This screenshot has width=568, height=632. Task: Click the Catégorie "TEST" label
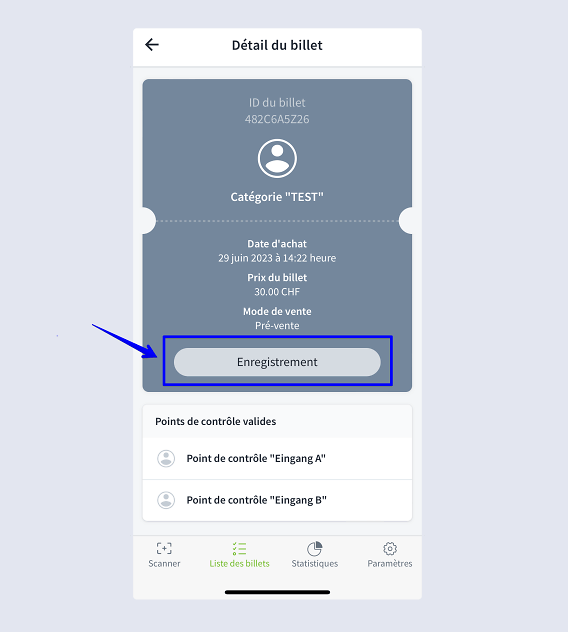coord(277,197)
